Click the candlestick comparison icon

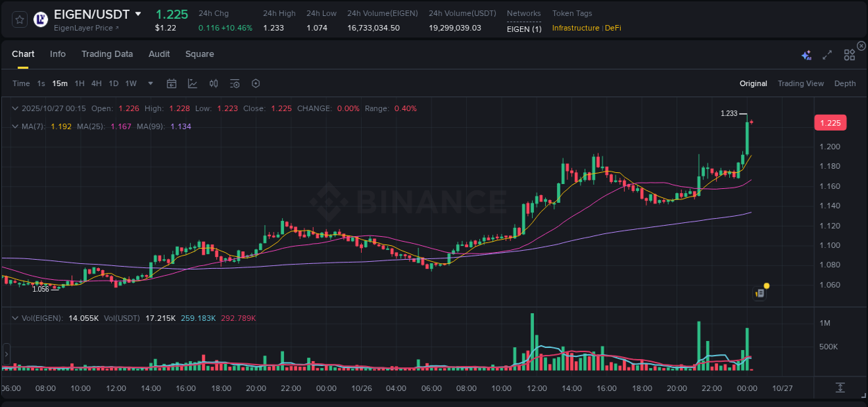point(213,83)
